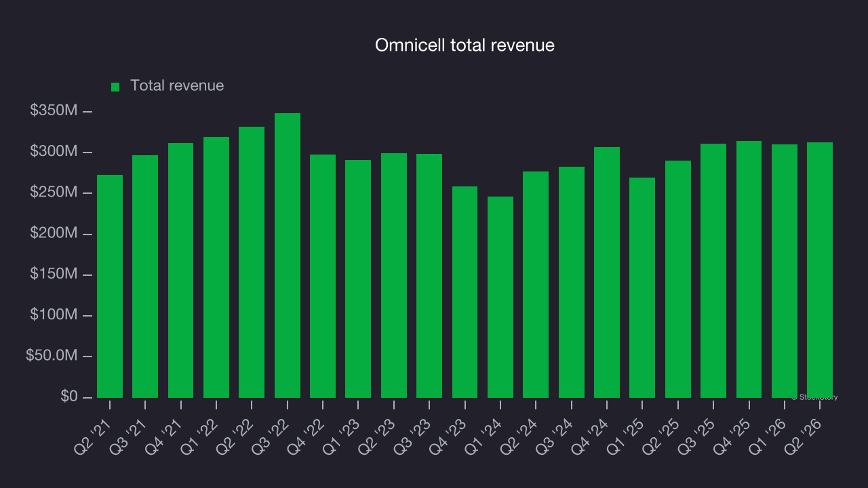Click the $100M y-axis label
The width and height of the screenshot is (868, 488).
tap(54, 315)
